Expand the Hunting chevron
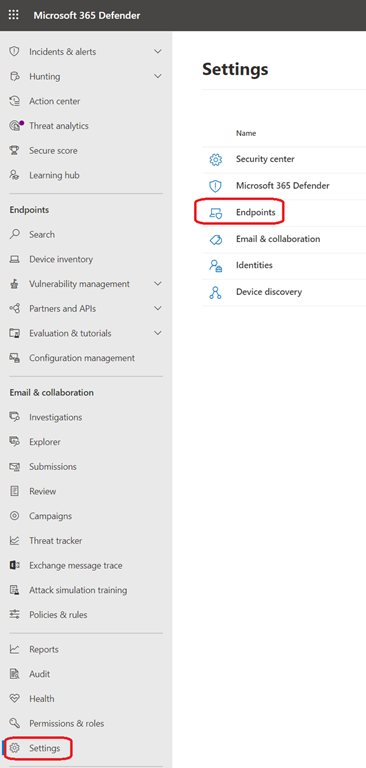The height and width of the screenshot is (768, 366). point(157,76)
